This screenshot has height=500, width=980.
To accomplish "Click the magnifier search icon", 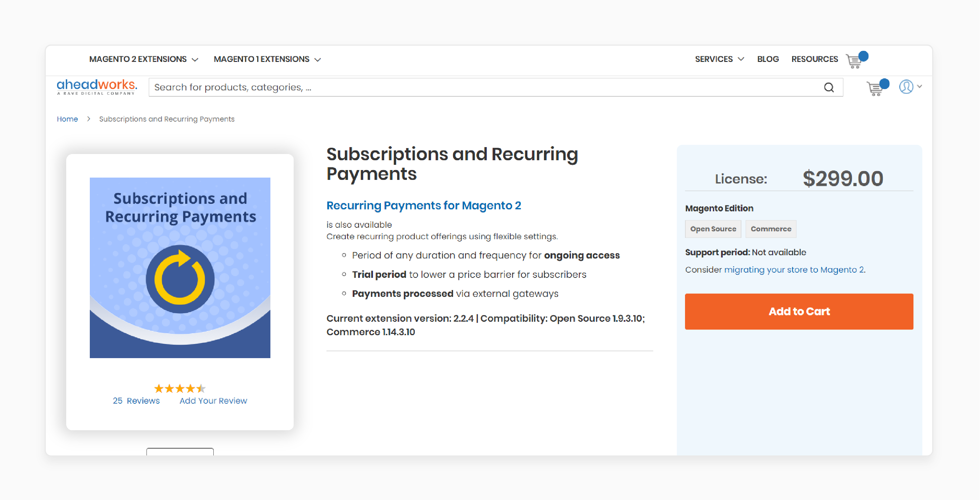I will [829, 87].
